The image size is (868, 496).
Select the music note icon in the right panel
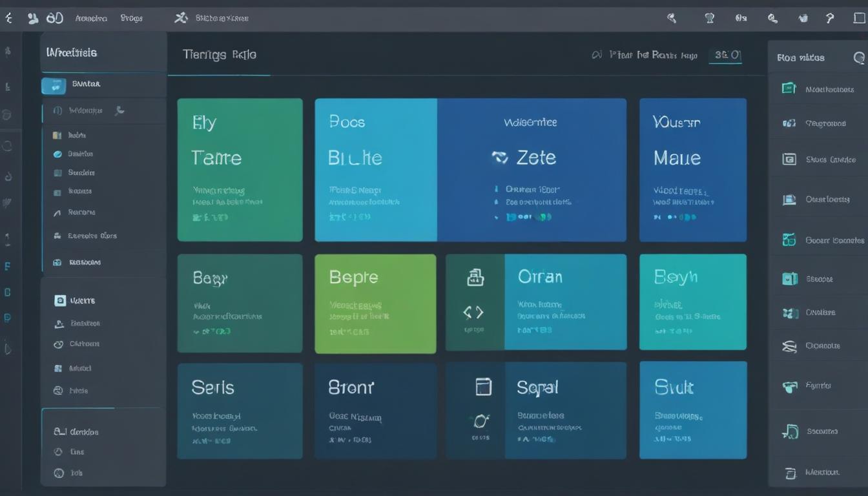(x=790, y=431)
